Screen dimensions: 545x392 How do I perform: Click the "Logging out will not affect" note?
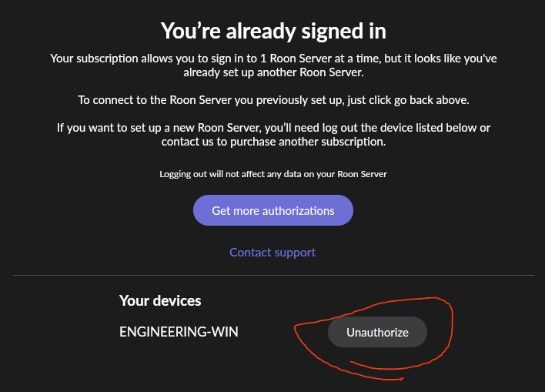(273, 174)
